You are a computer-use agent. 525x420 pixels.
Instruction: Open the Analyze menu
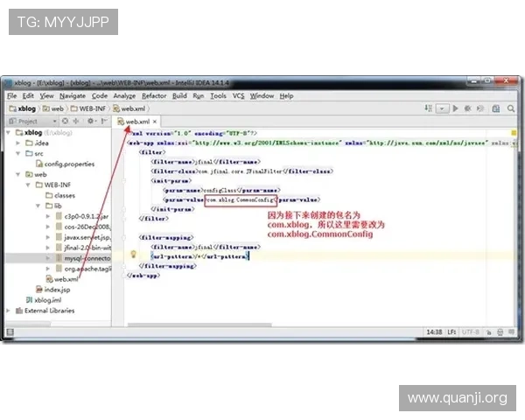(x=124, y=95)
